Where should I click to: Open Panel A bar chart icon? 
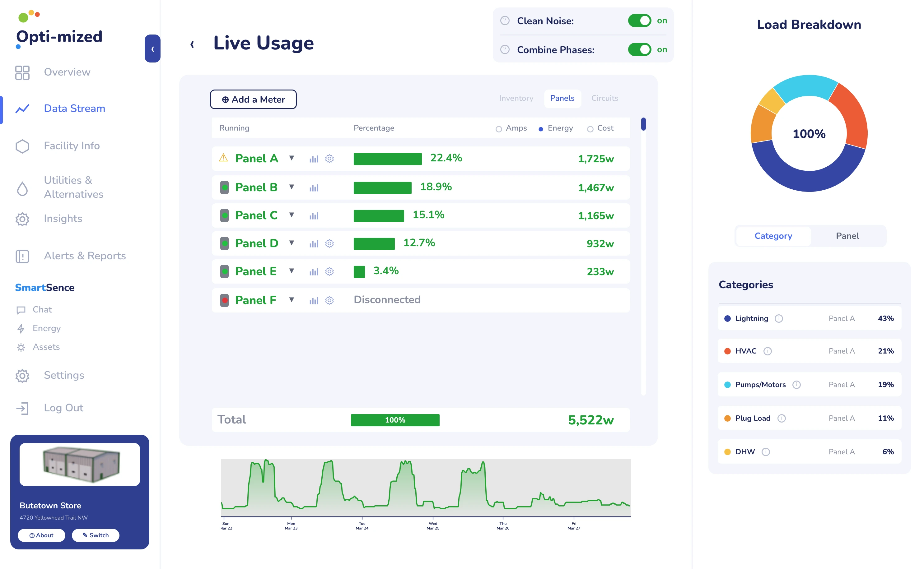pyautogui.click(x=314, y=159)
